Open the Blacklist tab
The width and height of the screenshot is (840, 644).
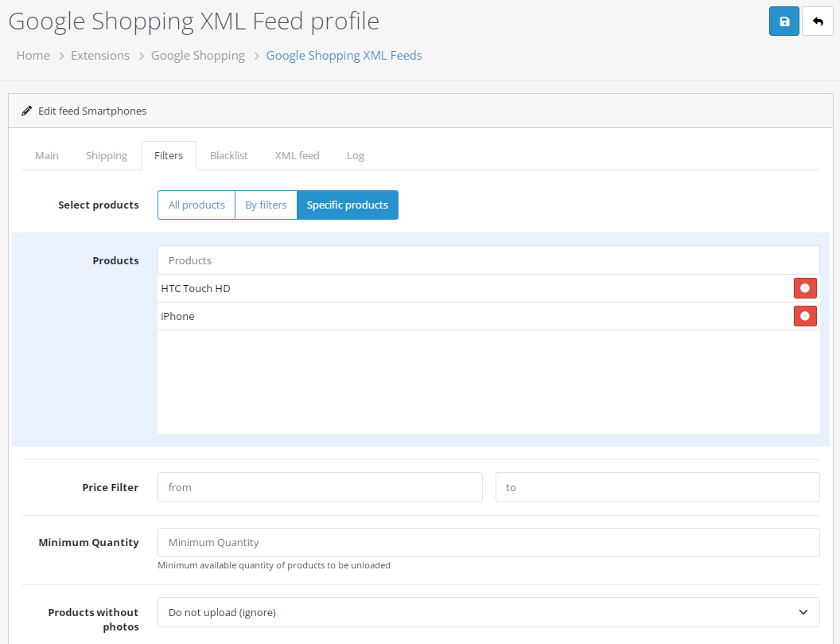tap(229, 155)
